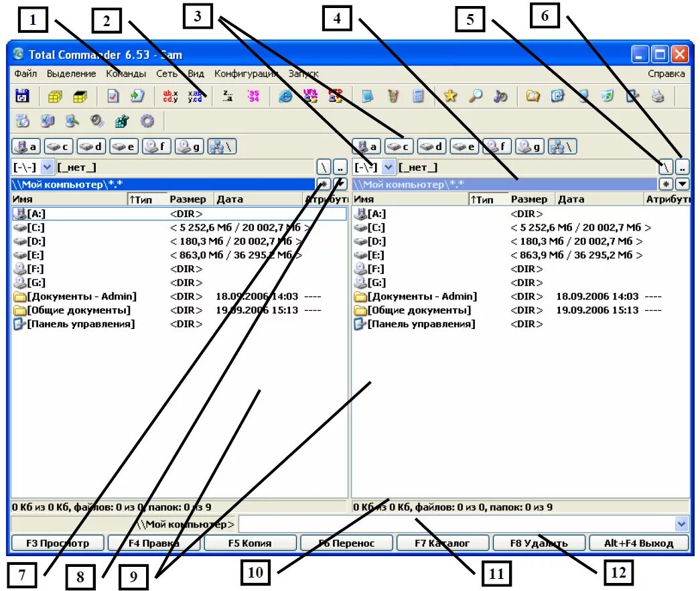Open right panel favorites asterisk button
700x591 pixels.
pos(665,184)
